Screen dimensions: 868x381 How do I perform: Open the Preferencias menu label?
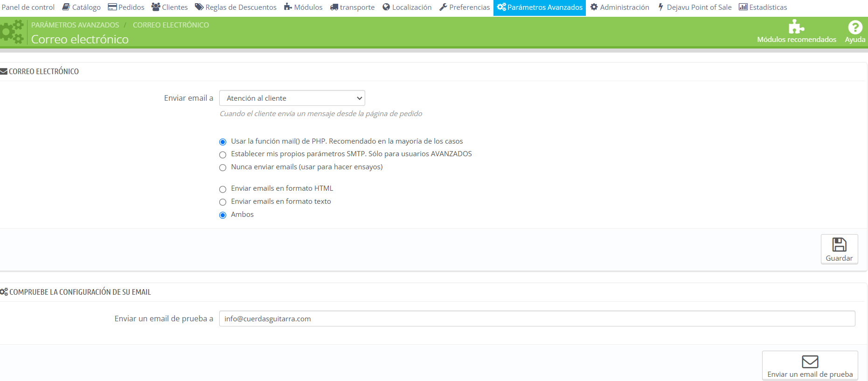pyautogui.click(x=470, y=7)
